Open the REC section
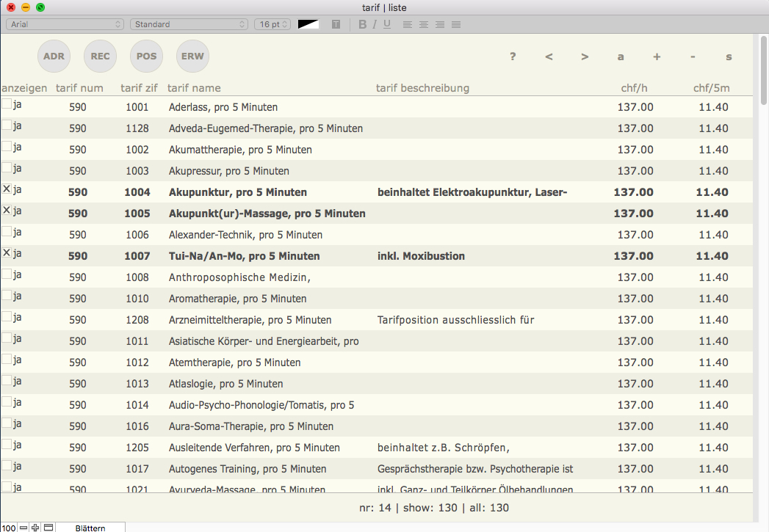 pyautogui.click(x=101, y=57)
